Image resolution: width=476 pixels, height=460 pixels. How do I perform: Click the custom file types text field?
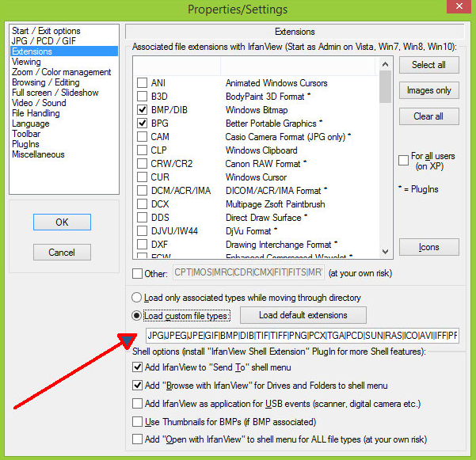[x=303, y=336]
